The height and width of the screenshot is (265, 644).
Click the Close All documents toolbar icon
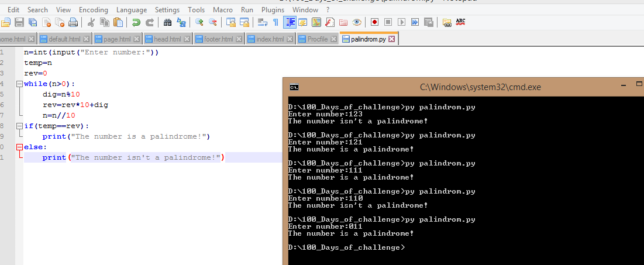click(60, 22)
